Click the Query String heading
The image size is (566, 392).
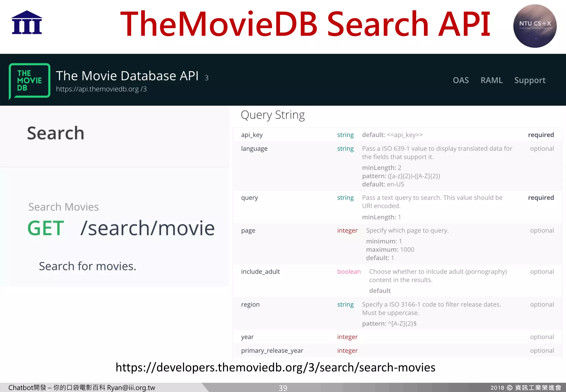[x=273, y=115]
